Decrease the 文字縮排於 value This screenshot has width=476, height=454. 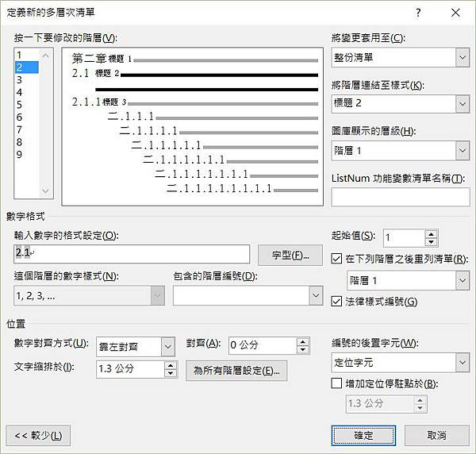pyautogui.click(x=171, y=373)
